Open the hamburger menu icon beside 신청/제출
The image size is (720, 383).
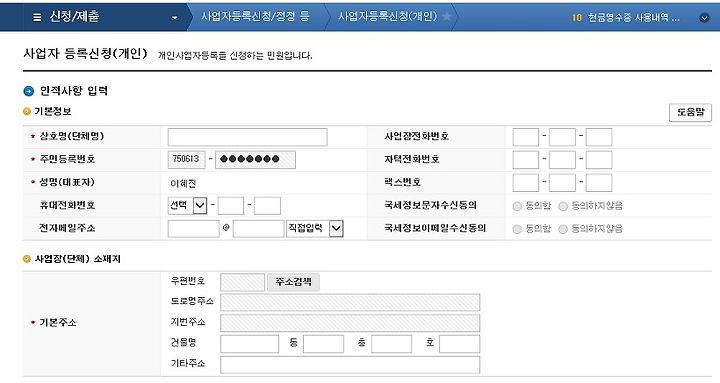click(37, 17)
